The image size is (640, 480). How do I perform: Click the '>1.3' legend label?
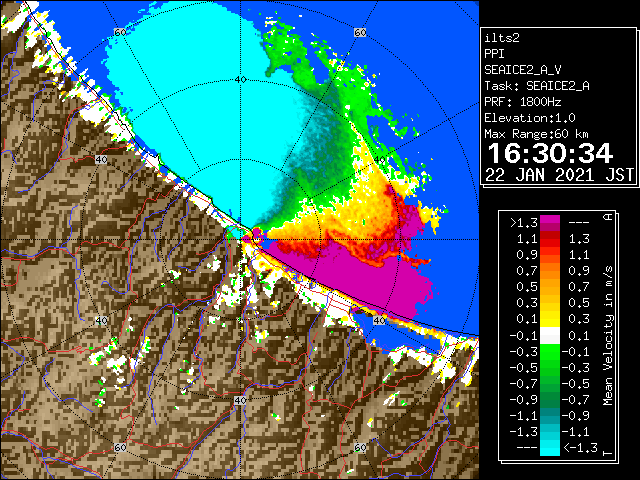[524, 223]
